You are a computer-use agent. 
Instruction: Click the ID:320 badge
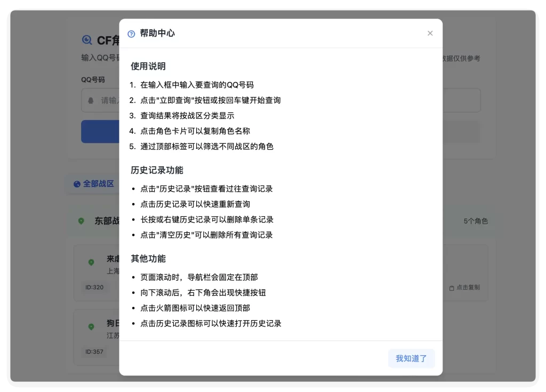tap(95, 287)
